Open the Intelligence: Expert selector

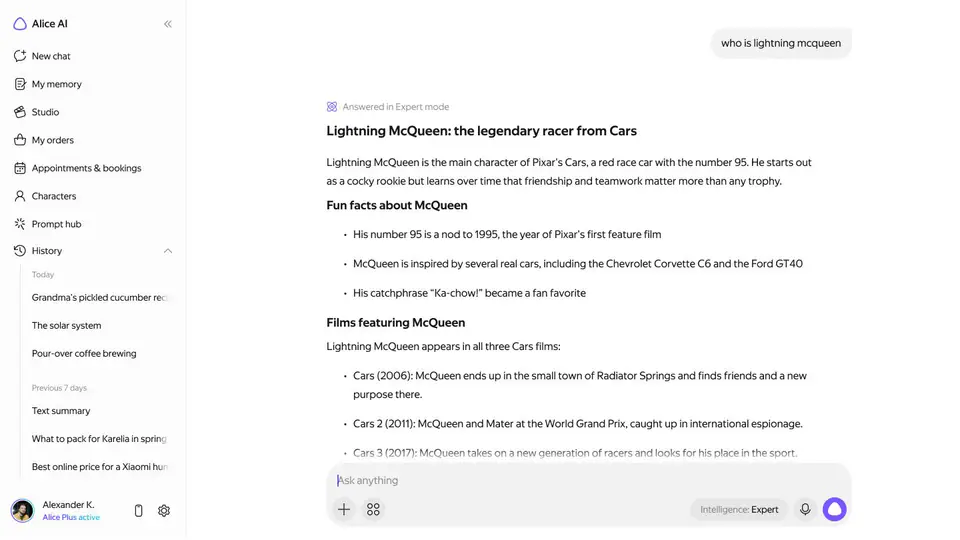click(x=739, y=509)
